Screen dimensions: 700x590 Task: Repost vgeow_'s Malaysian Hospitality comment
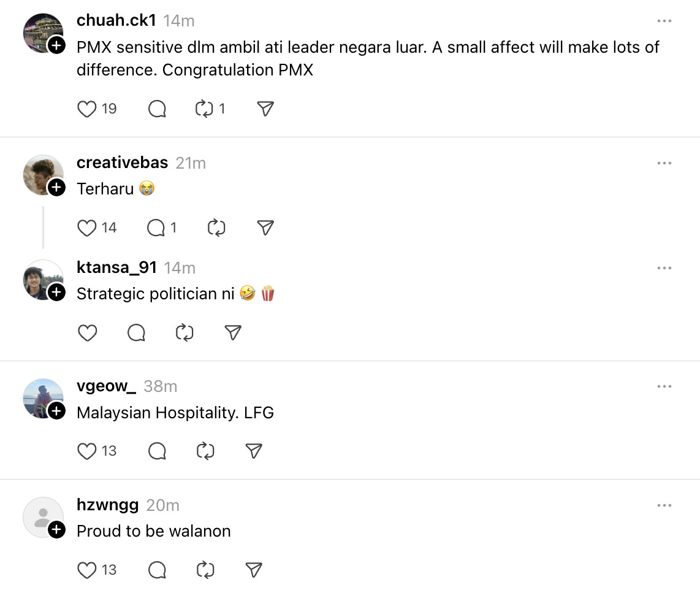(x=205, y=451)
